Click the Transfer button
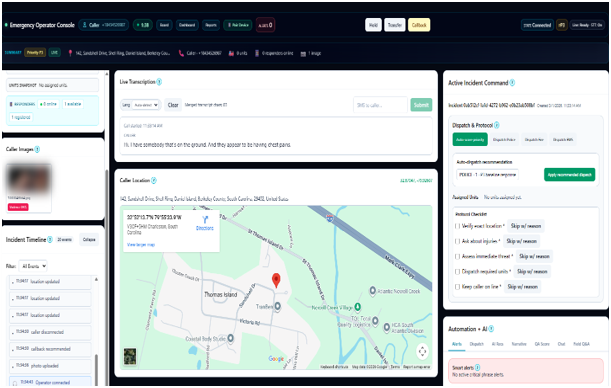The width and height of the screenshot is (611, 388). pyautogui.click(x=395, y=25)
